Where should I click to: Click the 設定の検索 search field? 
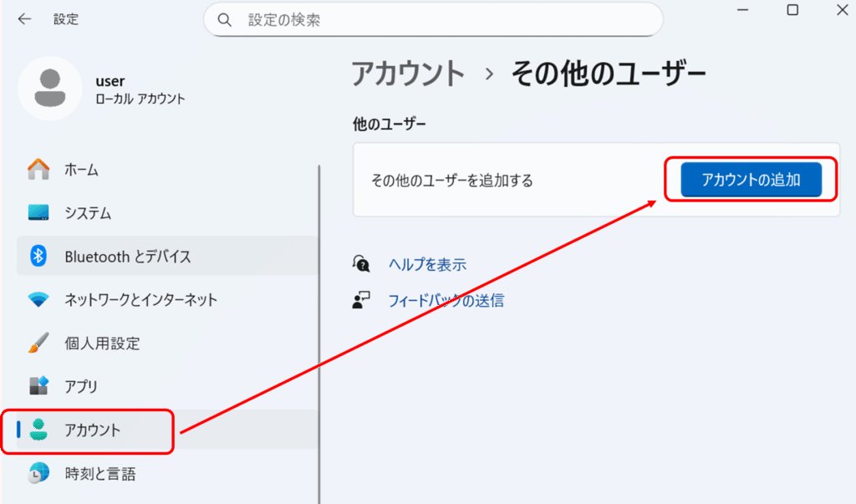tap(443, 19)
